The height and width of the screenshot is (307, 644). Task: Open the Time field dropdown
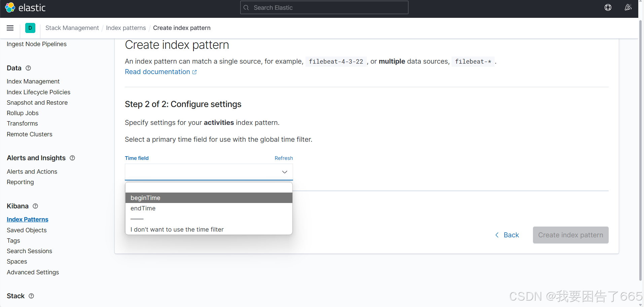[x=209, y=172]
